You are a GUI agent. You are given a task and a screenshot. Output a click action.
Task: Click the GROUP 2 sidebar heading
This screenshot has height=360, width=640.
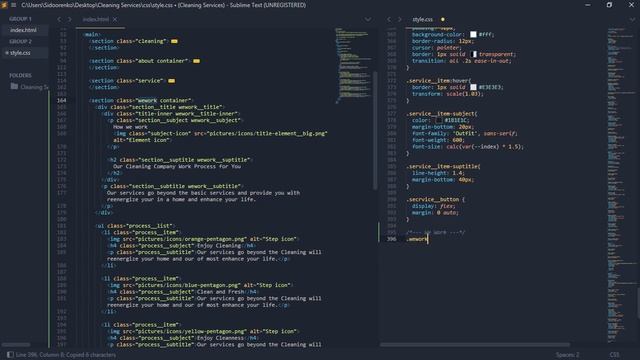click(20, 41)
